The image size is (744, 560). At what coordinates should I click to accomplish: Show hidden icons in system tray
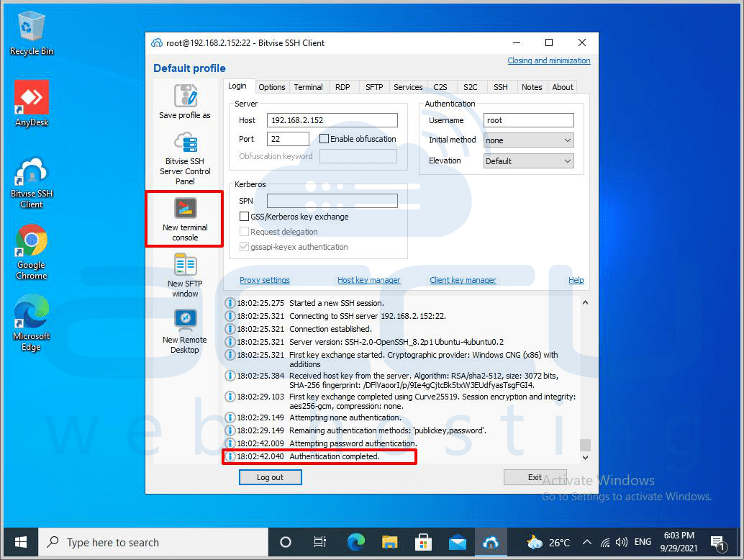tap(587, 542)
